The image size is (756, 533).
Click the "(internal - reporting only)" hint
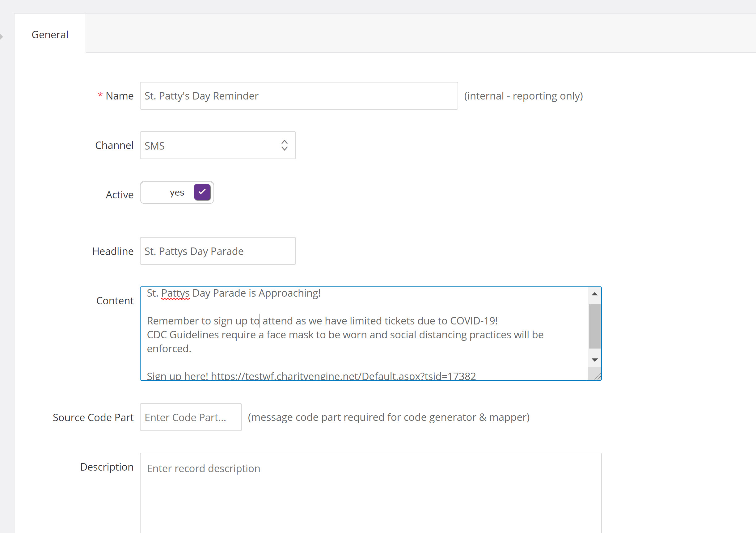point(523,96)
